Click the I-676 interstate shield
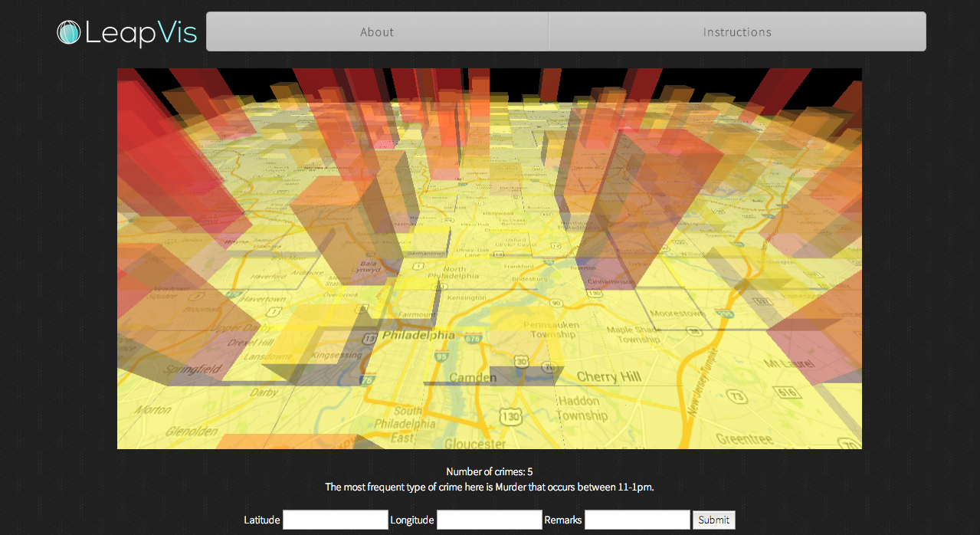The image size is (980, 535). 472,340
